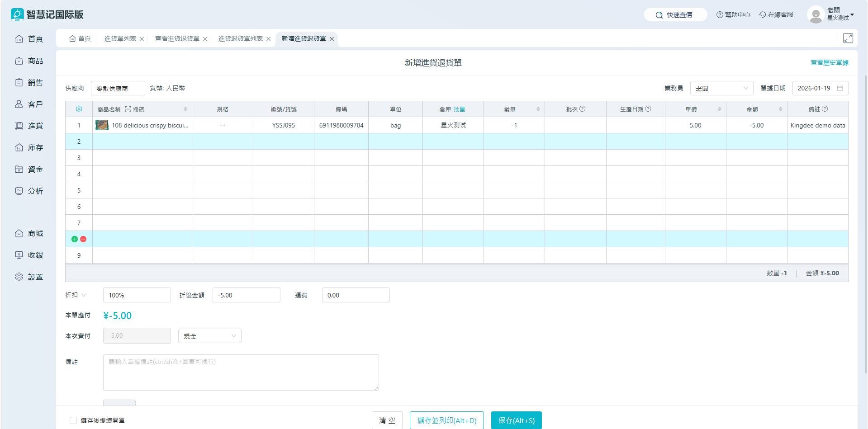This screenshot has width=868, height=429.
Task: Click the table column settings gear icon
Action: click(79, 109)
